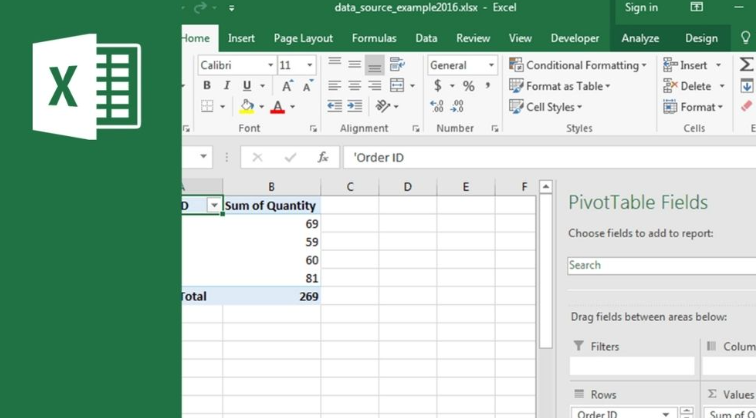The image size is (756, 418).
Task: Toggle Wrap Text
Action: pos(397,64)
